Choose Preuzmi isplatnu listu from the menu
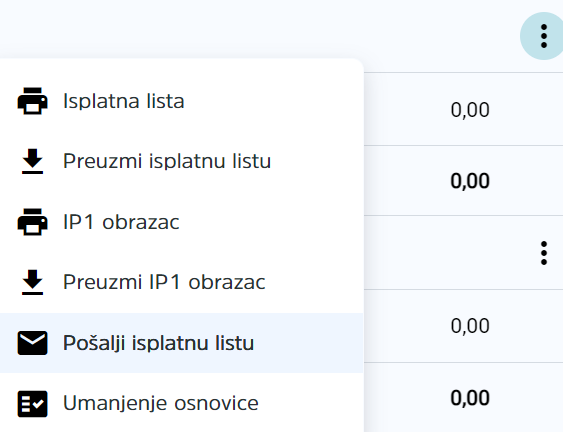 pos(182,161)
